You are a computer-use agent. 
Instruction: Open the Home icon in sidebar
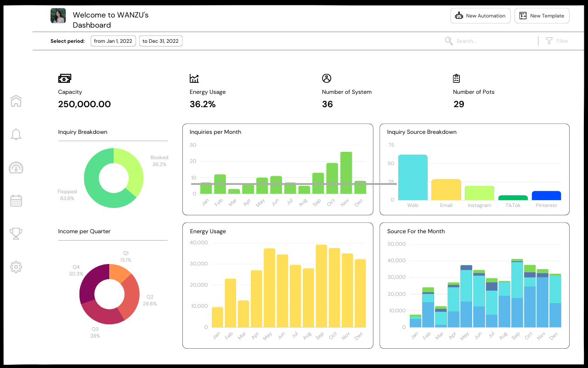point(16,101)
